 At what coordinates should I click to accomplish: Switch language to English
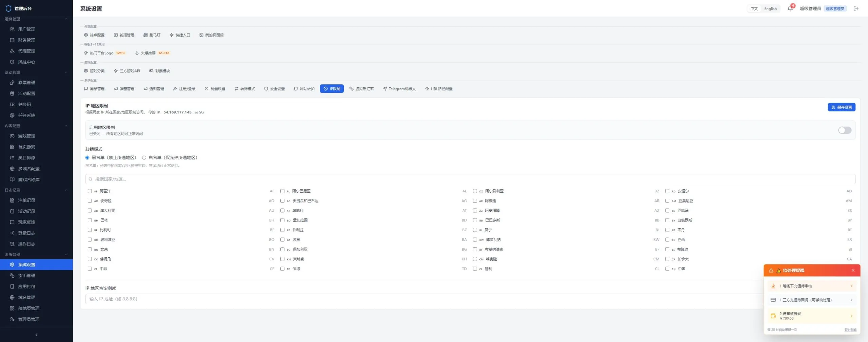coord(770,9)
